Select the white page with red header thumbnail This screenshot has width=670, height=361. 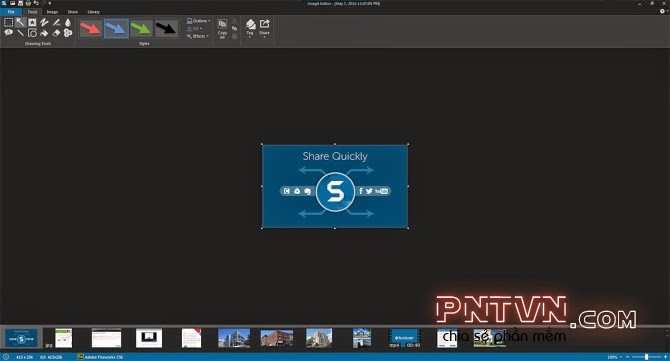106,338
